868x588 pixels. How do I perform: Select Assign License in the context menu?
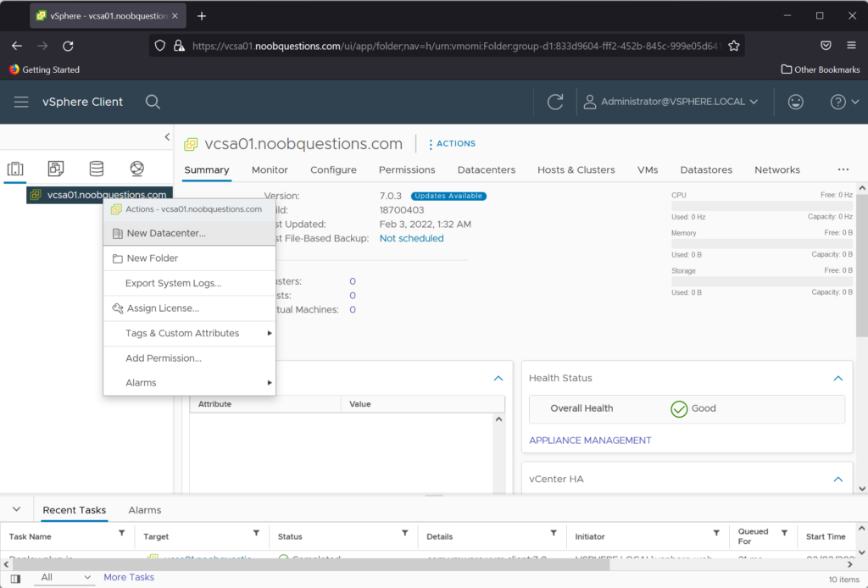[189, 308]
